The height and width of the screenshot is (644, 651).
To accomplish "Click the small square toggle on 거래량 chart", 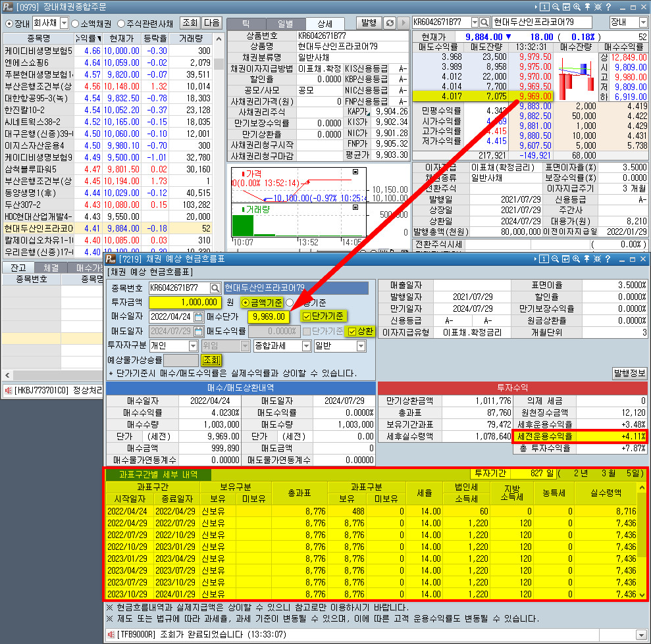I will click(355, 207).
